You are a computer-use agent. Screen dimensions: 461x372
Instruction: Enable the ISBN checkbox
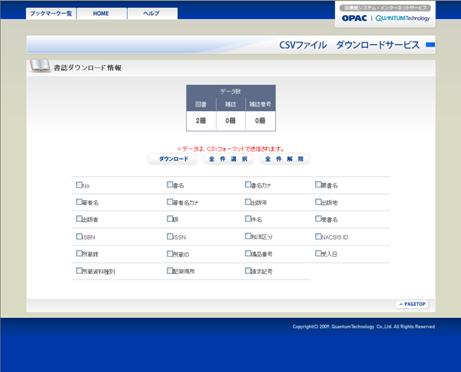tap(79, 236)
